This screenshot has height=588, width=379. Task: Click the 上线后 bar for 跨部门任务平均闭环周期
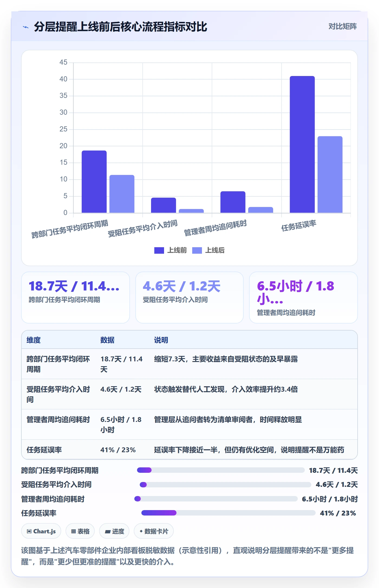(122, 194)
